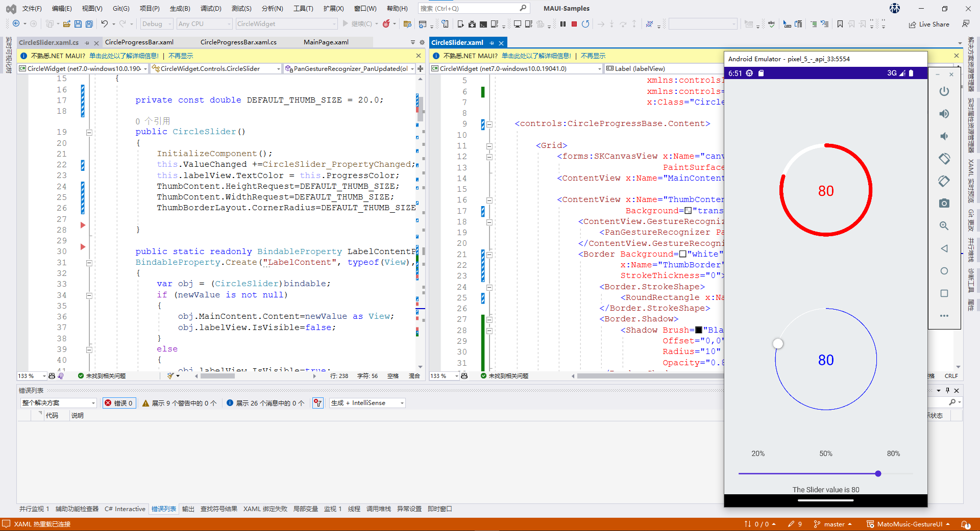Click the 不再显示 link in left info bar
The image size is (980, 531).
[181, 56]
